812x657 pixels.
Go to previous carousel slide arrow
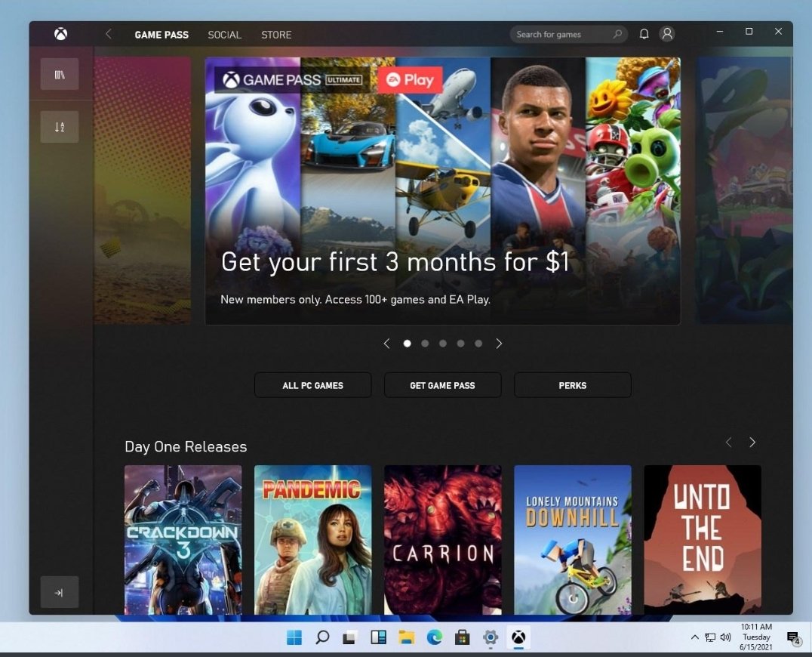click(387, 344)
